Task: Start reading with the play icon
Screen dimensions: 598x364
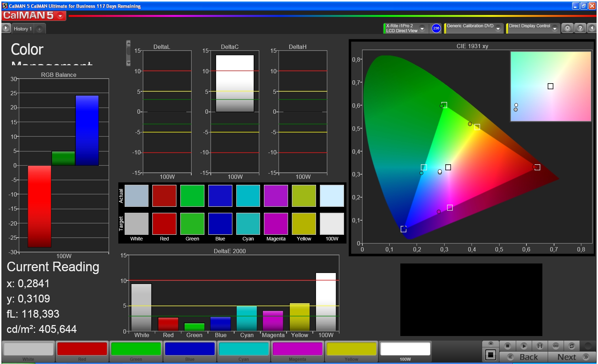Action: pyautogui.click(x=524, y=346)
